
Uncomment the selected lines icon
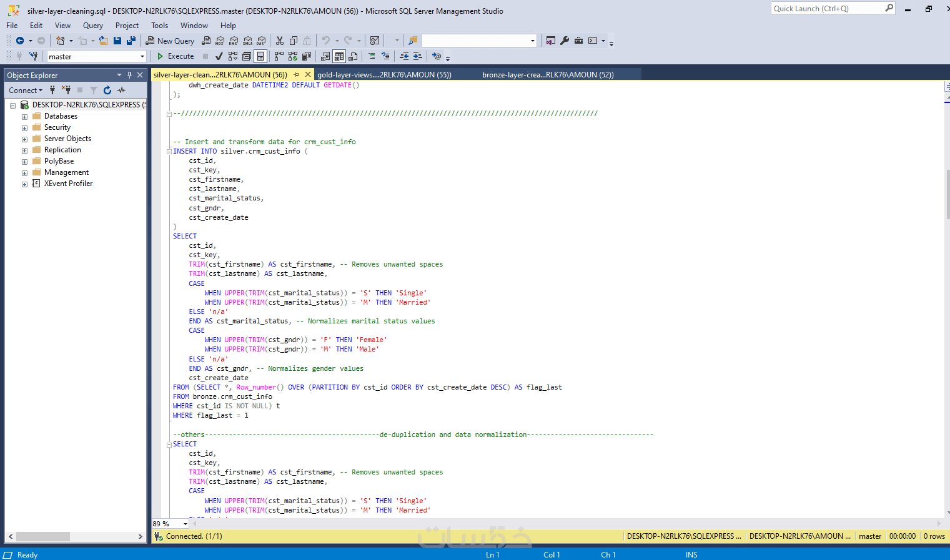(385, 56)
